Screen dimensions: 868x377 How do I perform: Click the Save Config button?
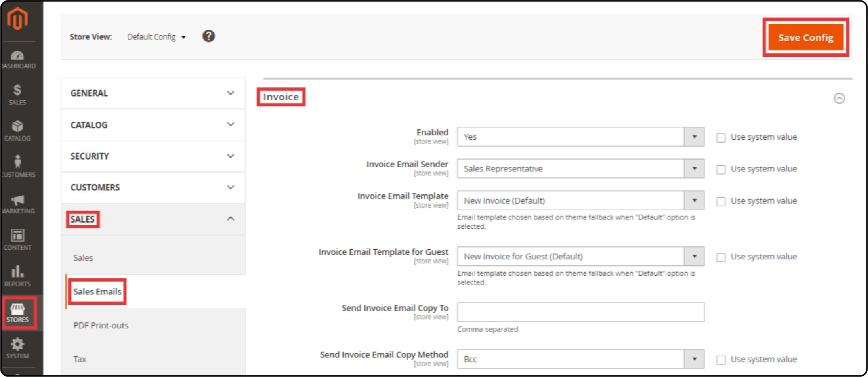(806, 38)
